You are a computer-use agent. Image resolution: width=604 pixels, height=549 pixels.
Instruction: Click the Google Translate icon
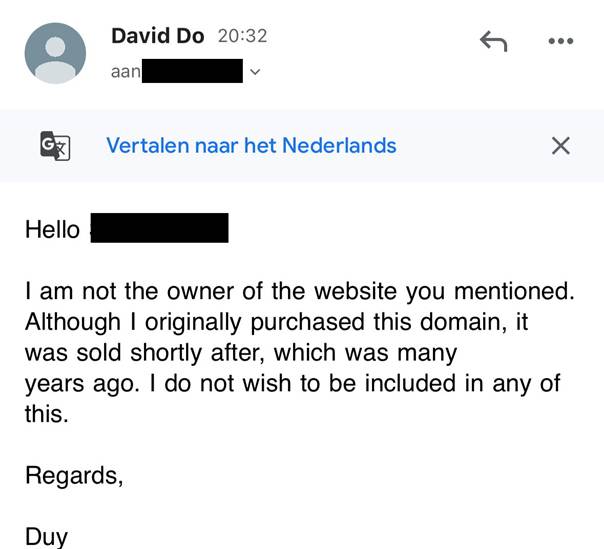click(55, 146)
